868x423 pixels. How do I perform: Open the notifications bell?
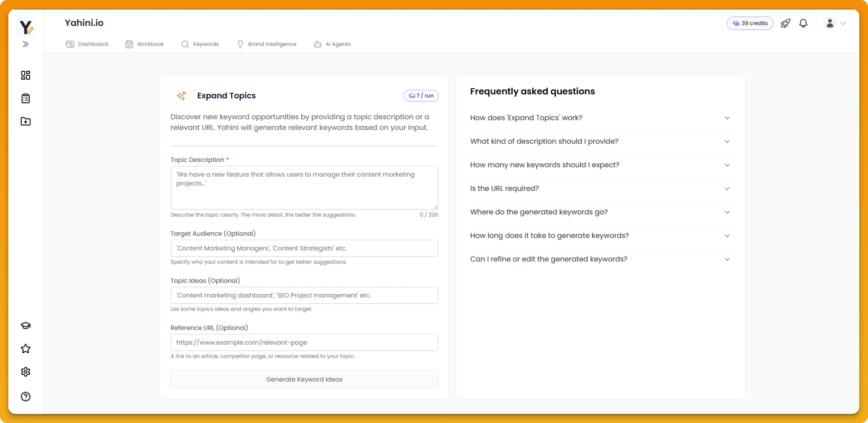803,23
